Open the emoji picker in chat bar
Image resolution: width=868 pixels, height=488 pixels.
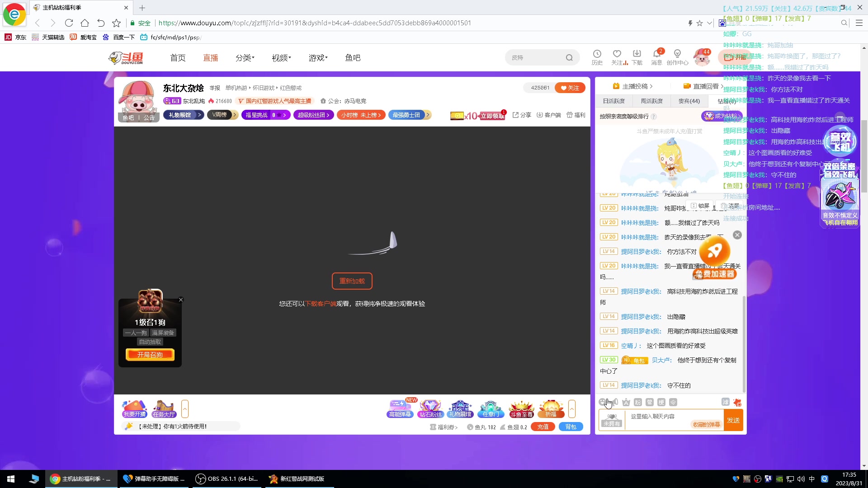click(x=602, y=402)
